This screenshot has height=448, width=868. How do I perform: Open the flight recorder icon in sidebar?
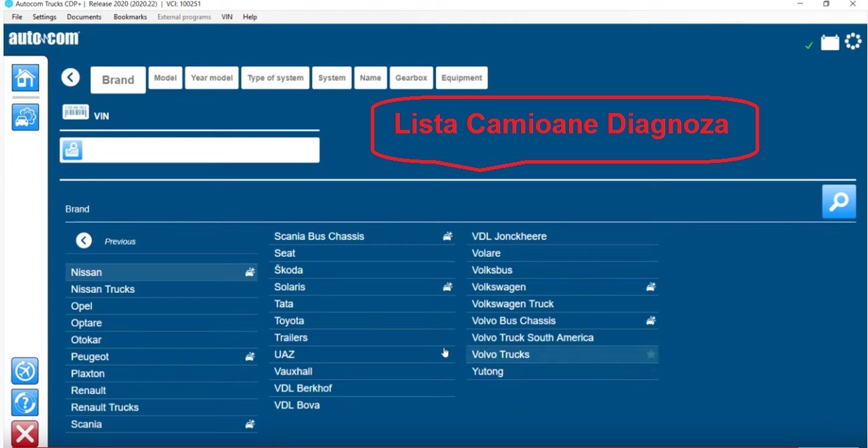(25, 371)
